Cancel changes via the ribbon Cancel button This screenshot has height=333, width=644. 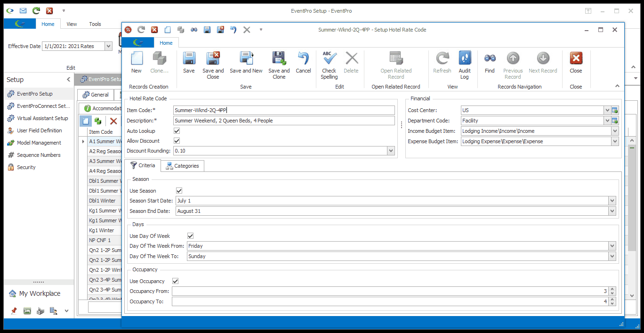(x=303, y=63)
